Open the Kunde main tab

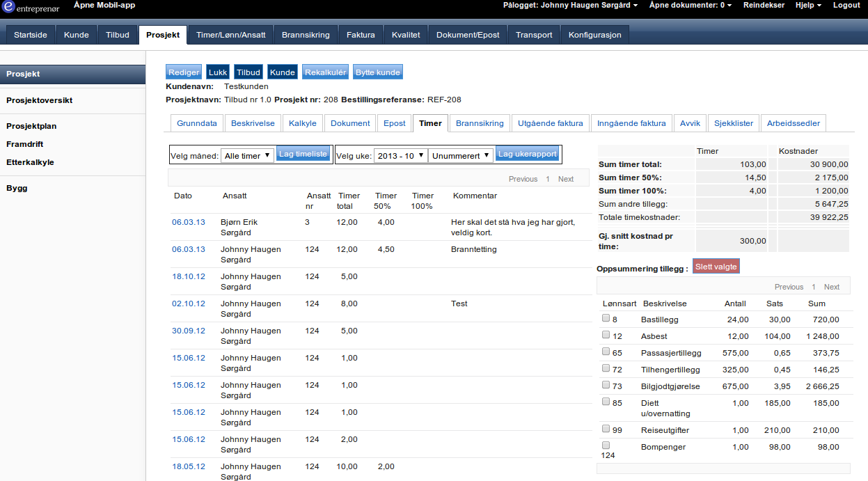(x=77, y=35)
